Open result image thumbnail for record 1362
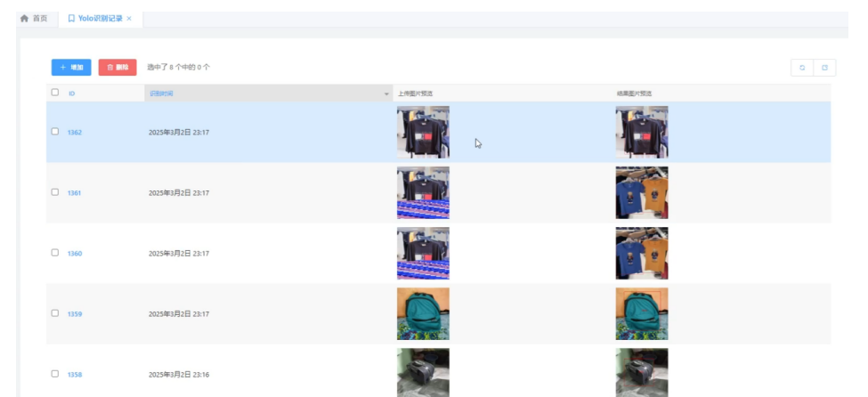Viewport: 868px width, 397px height. pos(642,133)
